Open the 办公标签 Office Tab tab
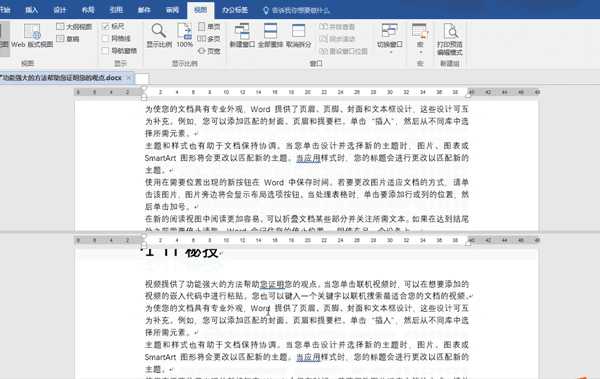Image resolution: width=600 pixels, height=379 pixels. pos(235,10)
